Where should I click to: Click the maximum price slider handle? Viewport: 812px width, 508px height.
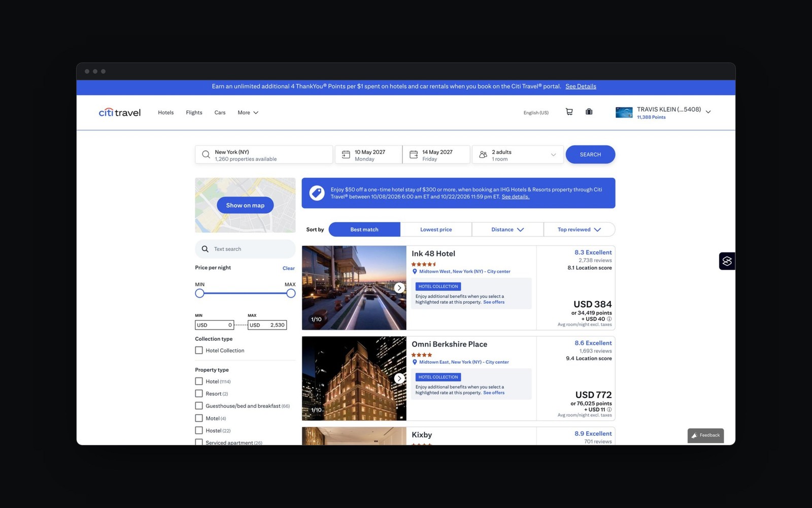pos(291,293)
